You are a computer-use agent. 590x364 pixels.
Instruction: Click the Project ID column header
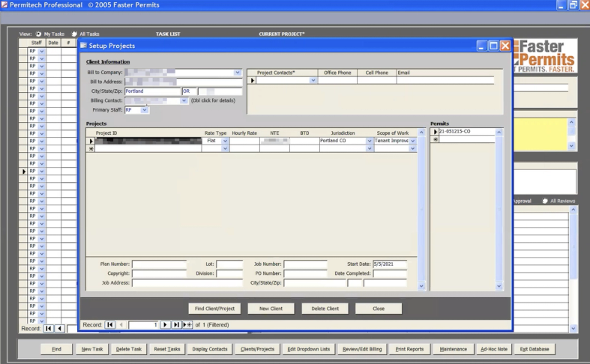(106, 133)
